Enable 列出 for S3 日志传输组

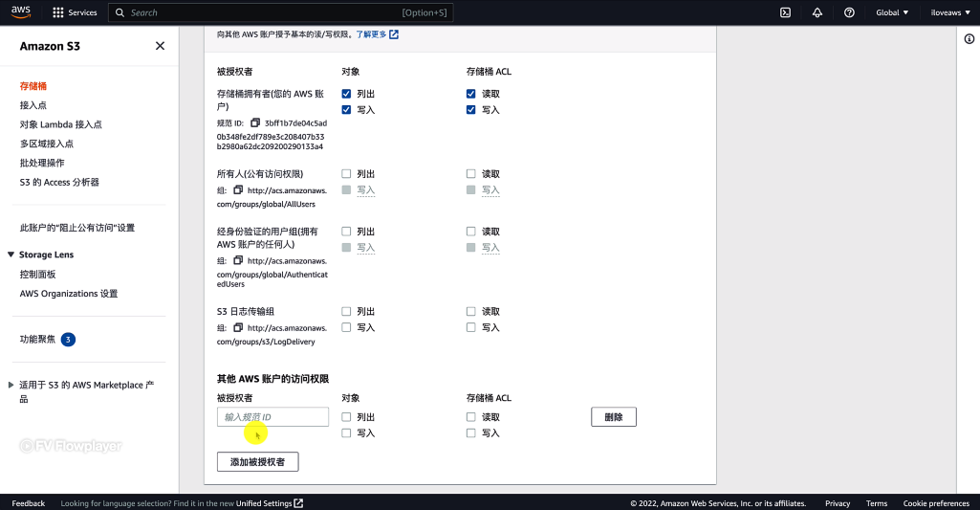346,311
